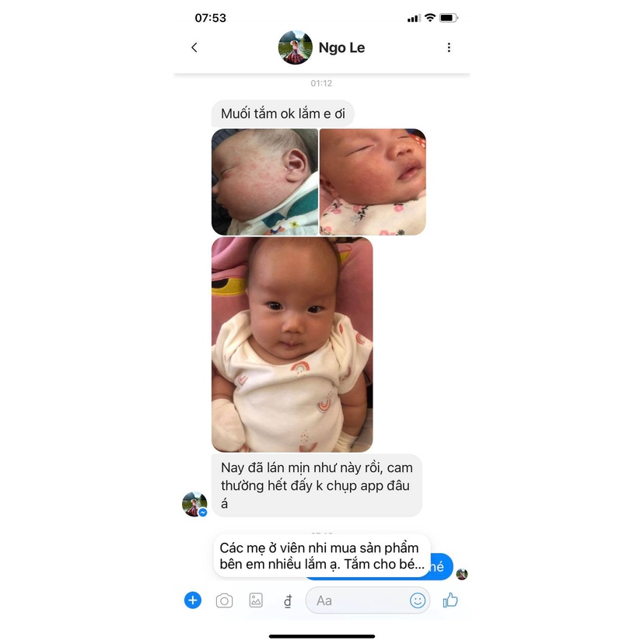Image resolution: width=644 pixels, height=644 pixels.
Task: Tap the back arrow icon
Action: [194, 47]
